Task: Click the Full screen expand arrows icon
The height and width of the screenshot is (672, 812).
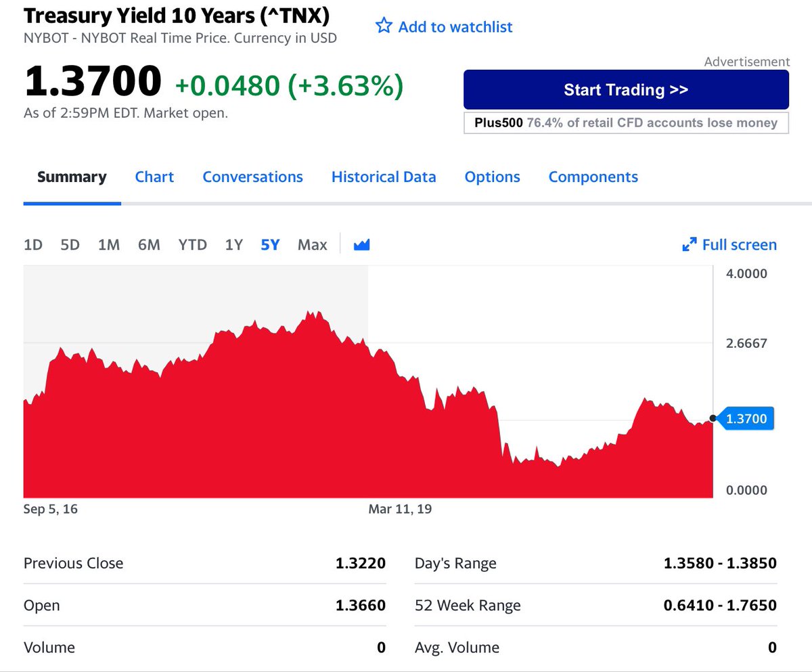Action: tap(690, 245)
